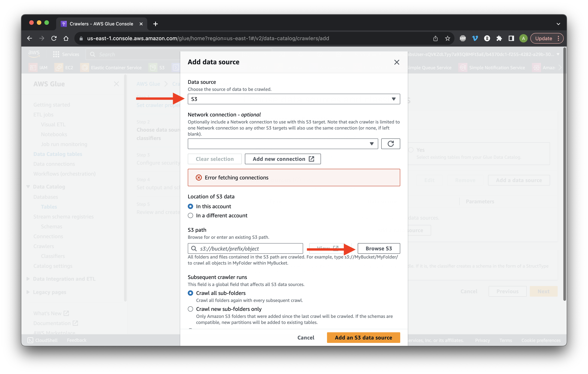588x374 pixels.
Task: Open Elastic Container Service shortcut
Action: pos(111,68)
